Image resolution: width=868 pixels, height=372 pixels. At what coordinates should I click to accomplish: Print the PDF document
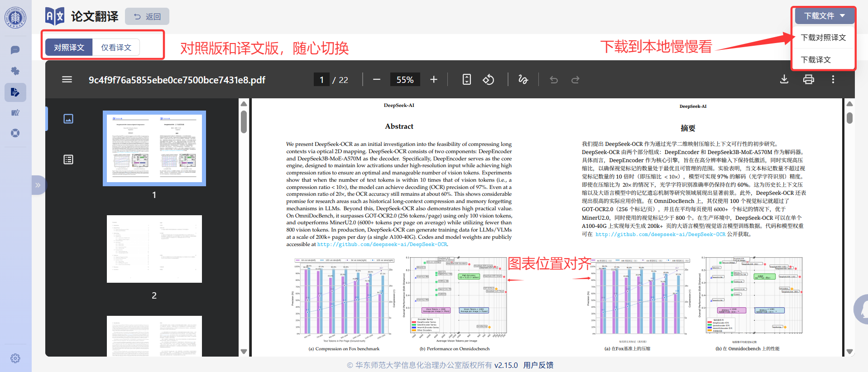point(808,80)
